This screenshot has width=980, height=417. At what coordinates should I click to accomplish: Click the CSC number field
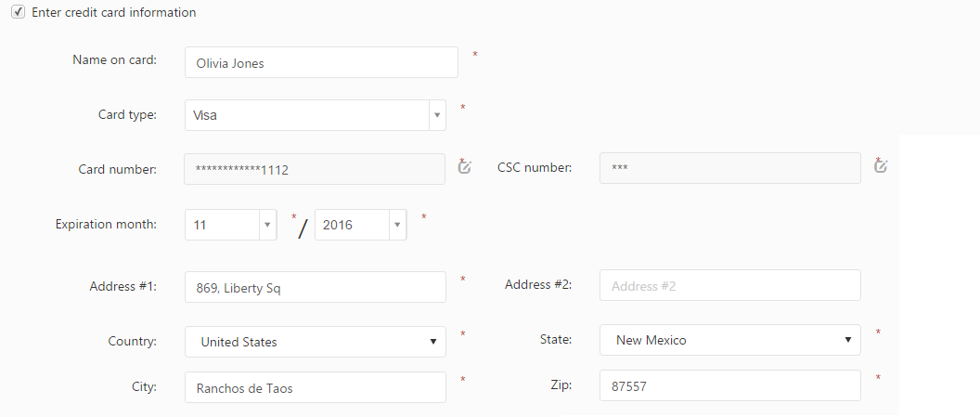tap(730, 169)
